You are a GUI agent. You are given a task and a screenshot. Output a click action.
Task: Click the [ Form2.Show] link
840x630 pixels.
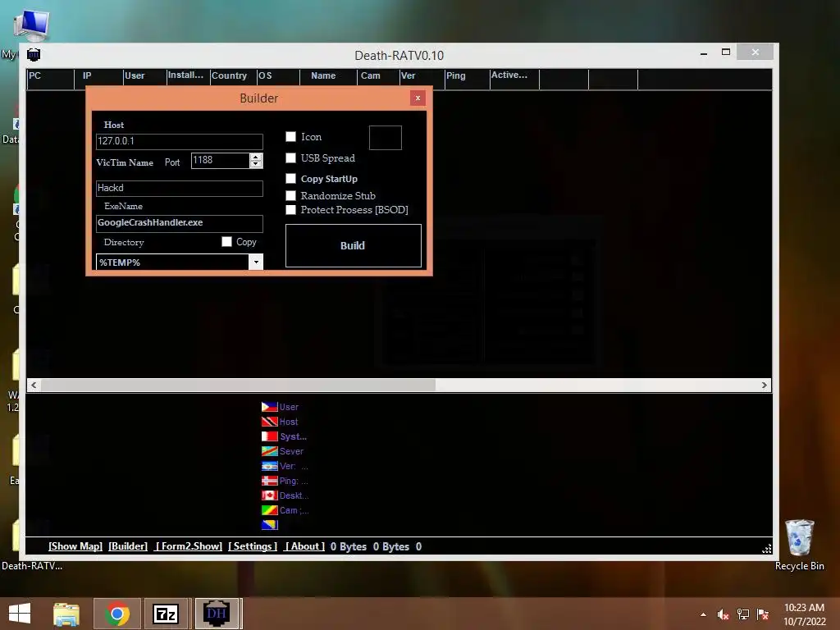pos(188,546)
